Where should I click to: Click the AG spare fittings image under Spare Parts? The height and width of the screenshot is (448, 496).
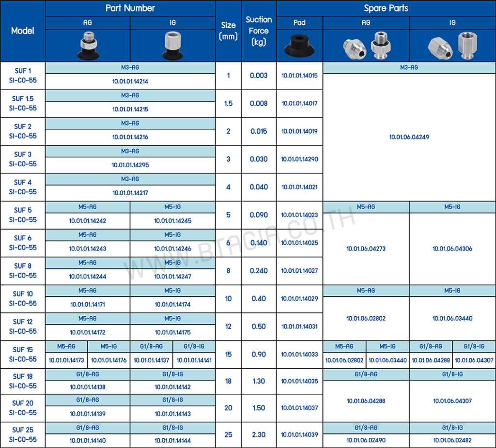click(x=367, y=46)
